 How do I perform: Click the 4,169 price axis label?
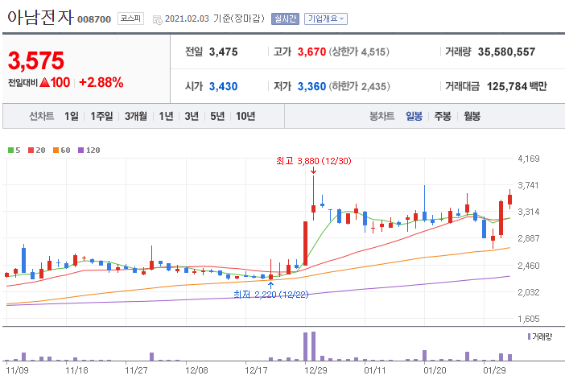pyautogui.click(x=529, y=159)
